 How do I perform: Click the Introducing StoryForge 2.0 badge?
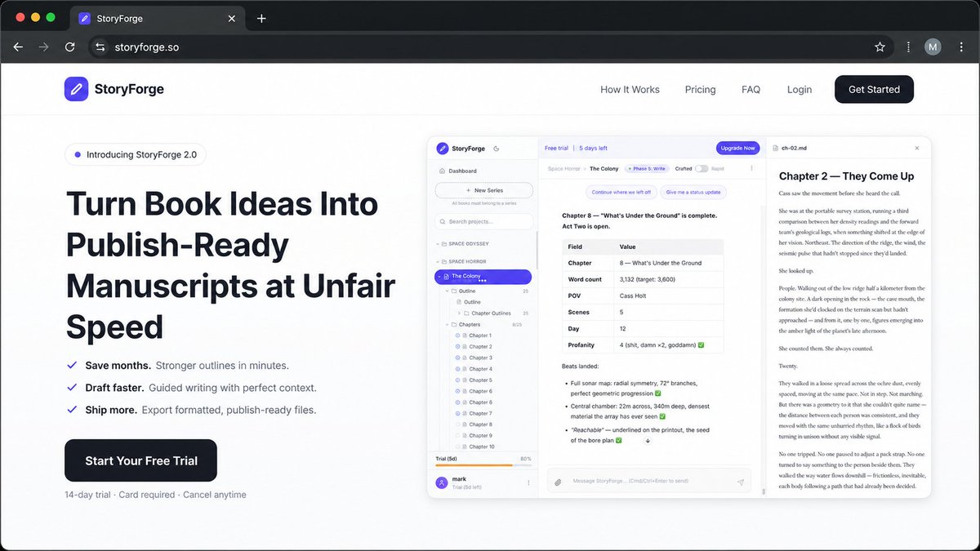[x=136, y=154]
